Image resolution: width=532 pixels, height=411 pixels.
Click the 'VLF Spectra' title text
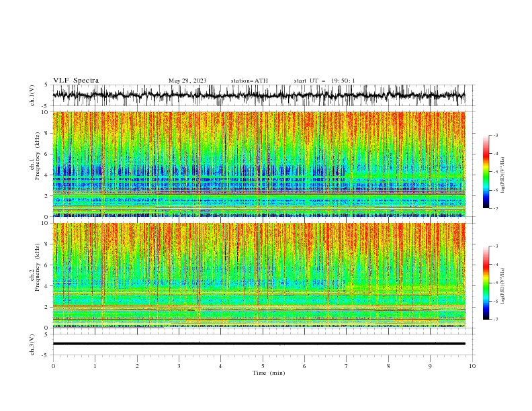(x=76, y=81)
